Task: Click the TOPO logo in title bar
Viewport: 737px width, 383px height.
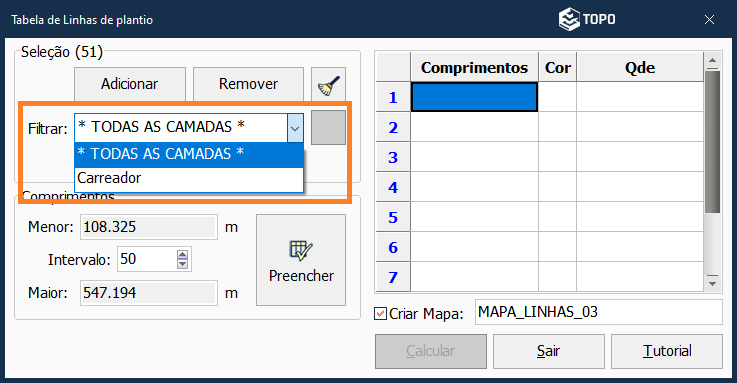Action: pyautogui.click(x=587, y=19)
